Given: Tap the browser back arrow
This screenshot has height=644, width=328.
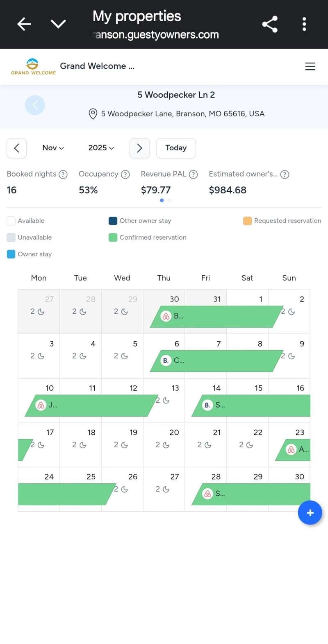Looking at the screenshot, I should coord(24,24).
